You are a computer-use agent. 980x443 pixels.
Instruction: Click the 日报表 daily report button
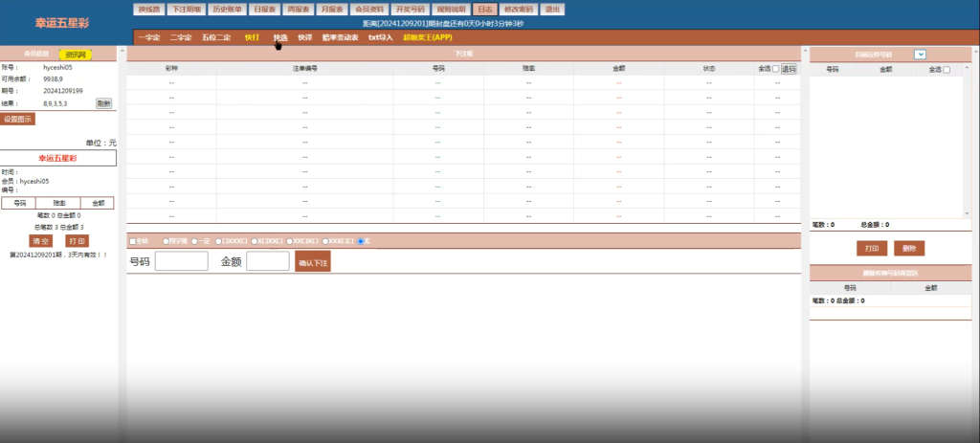pyautogui.click(x=266, y=9)
